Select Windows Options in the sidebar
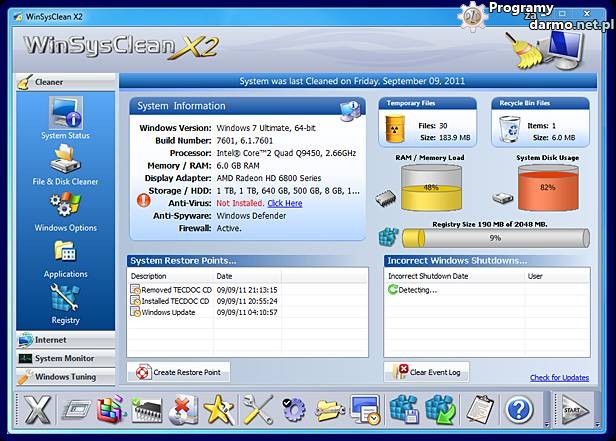Image resolution: width=616 pixels, height=441 pixels. point(65,211)
